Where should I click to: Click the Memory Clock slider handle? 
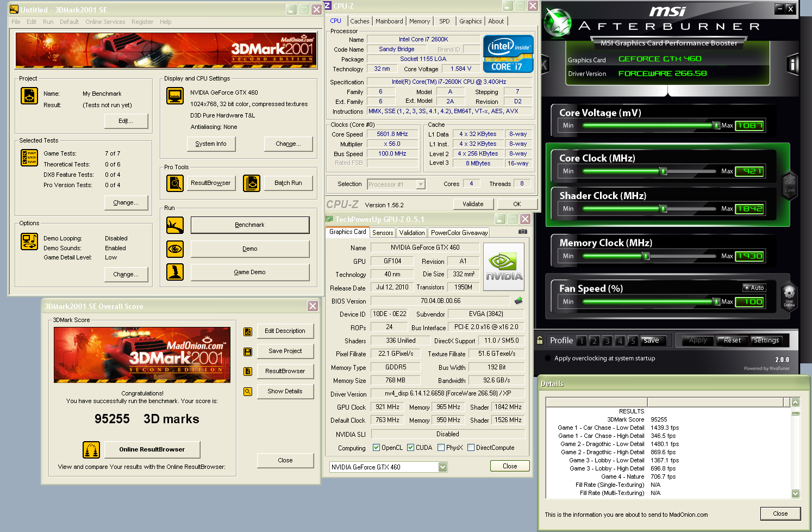click(646, 256)
